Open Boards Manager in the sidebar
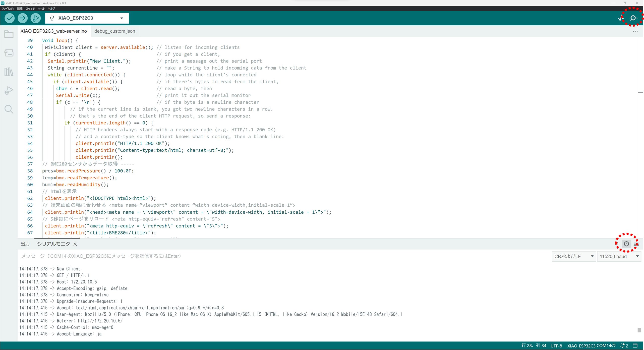Image resolution: width=644 pixels, height=350 pixels. coord(9,53)
